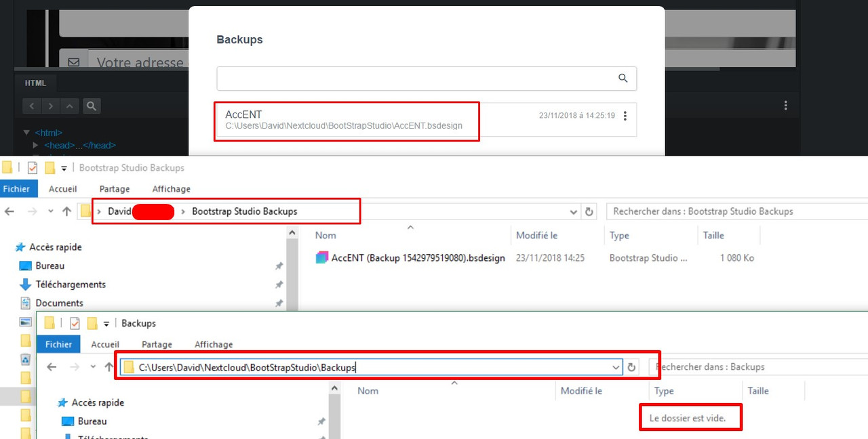
Task: Open Documents in quick access sidebar
Action: point(59,303)
